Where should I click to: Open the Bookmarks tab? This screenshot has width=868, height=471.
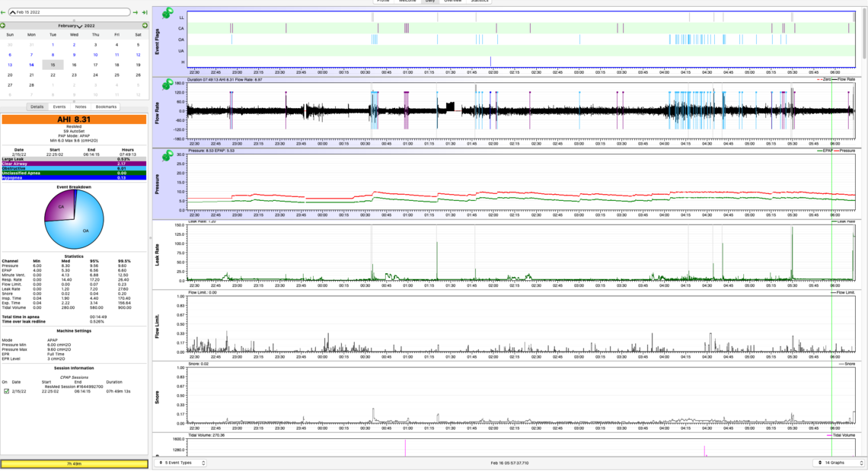(107, 107)
